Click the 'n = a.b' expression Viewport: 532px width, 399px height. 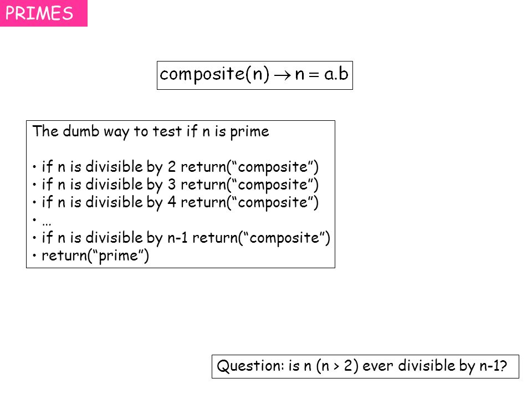point(321,74)
